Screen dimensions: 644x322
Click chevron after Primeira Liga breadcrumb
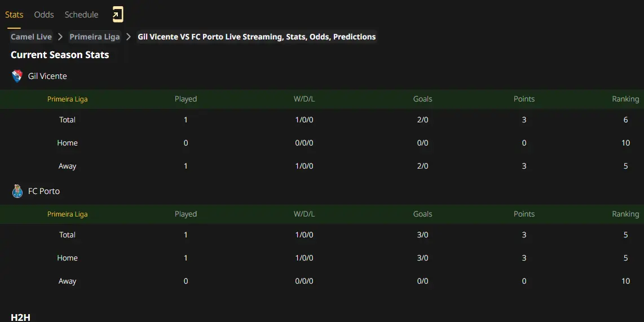129,37
